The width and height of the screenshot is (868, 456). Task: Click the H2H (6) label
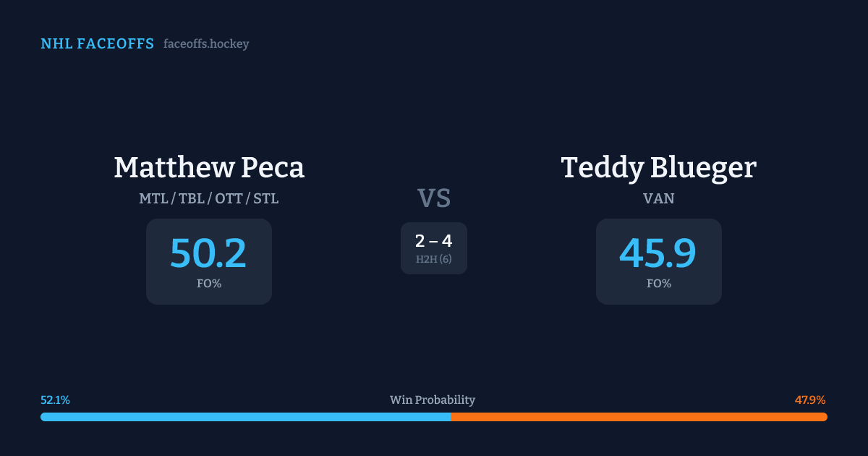[434, 259]
